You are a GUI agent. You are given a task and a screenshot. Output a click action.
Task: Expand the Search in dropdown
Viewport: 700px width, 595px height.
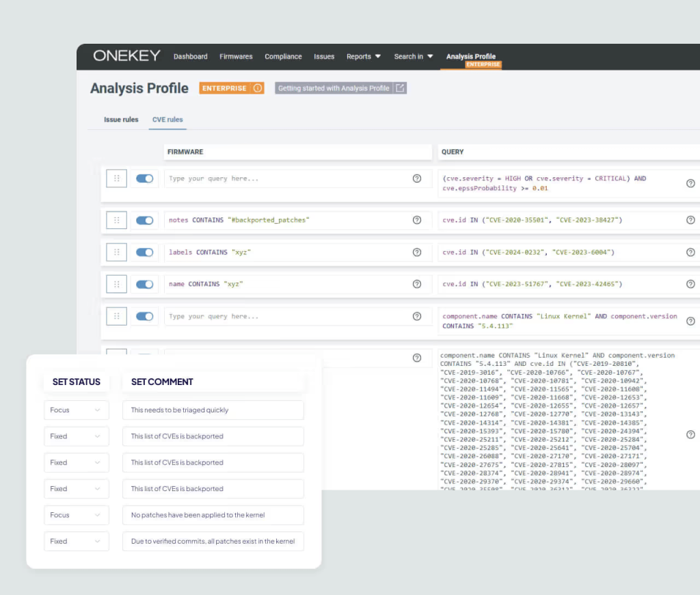(413, 57)
